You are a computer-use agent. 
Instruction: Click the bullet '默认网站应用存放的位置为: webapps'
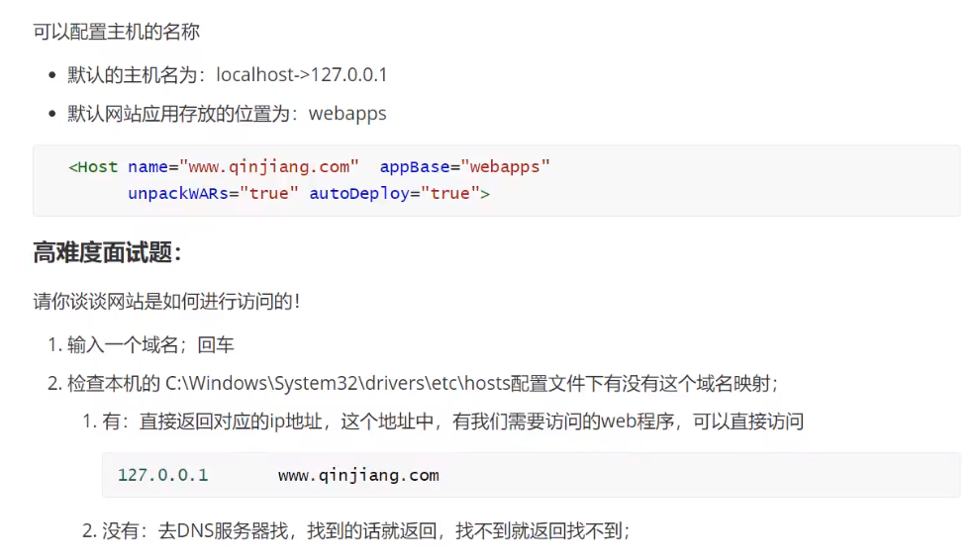point(227,114)
